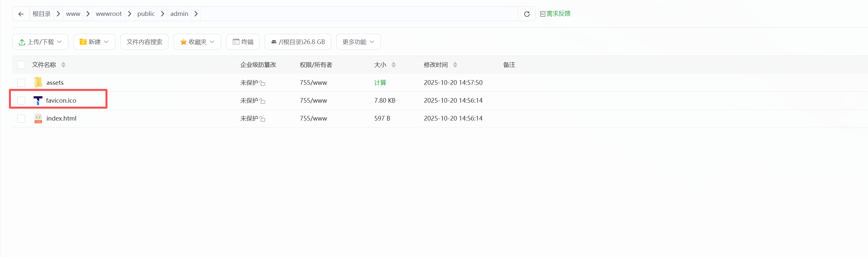Navigate to wwwroot in the breadcrumb
This screenshot has width=868, height=257.
(x=108, y=14)
